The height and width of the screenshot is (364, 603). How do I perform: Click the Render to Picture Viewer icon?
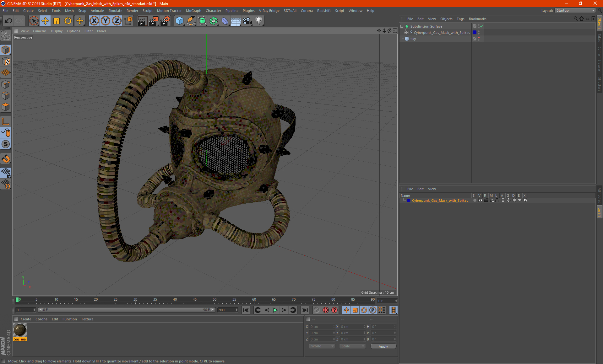tap(154, 21)
